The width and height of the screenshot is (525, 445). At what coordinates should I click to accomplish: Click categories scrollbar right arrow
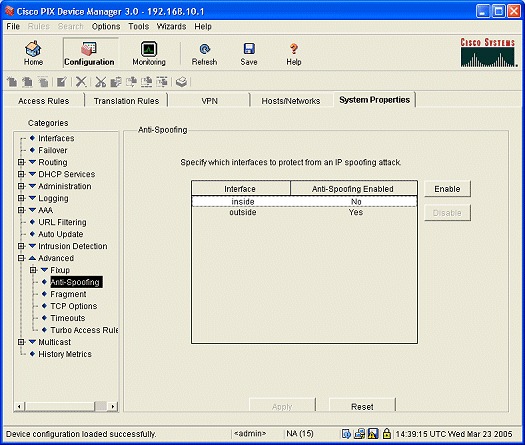(113, 406)
